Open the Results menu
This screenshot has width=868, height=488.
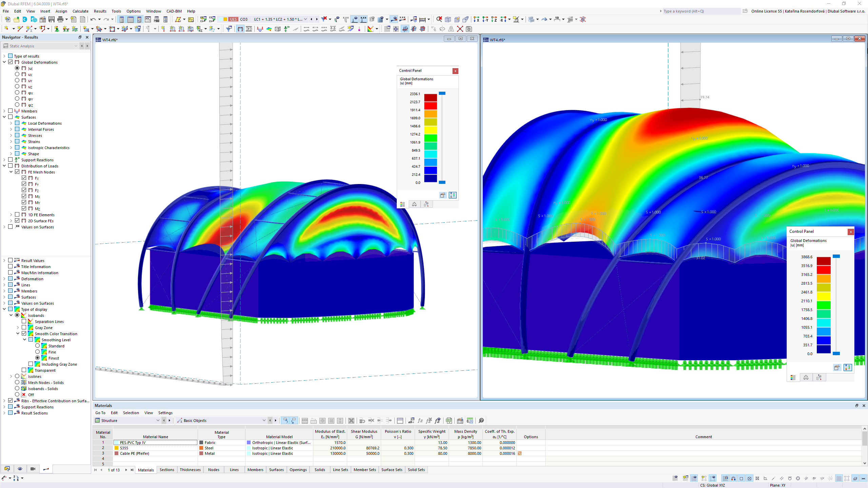(x=98, y=11)
